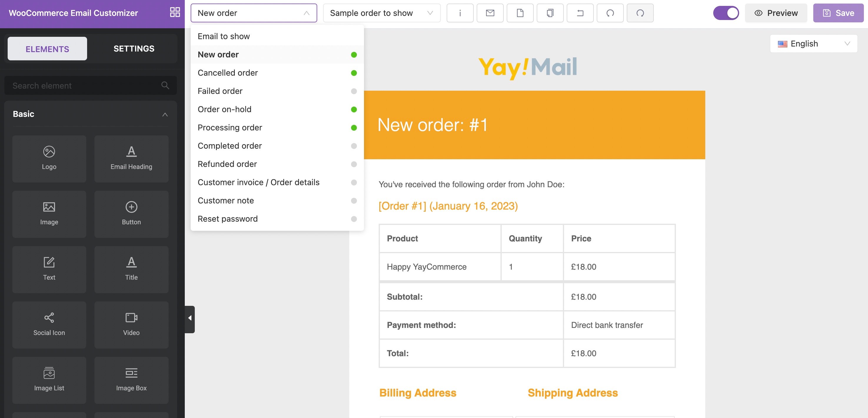
Task: Click the envelope send-test-email icon
Action: [x=490, y=13]
